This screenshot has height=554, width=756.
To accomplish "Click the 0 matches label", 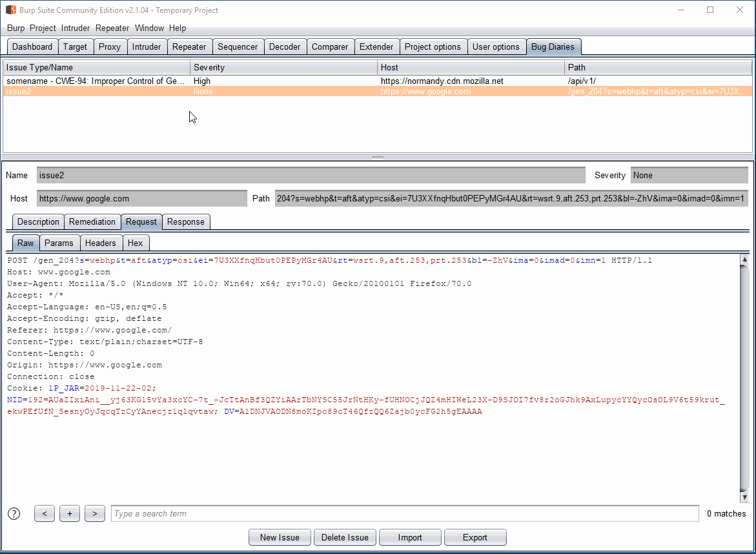I will pos(726,513).
